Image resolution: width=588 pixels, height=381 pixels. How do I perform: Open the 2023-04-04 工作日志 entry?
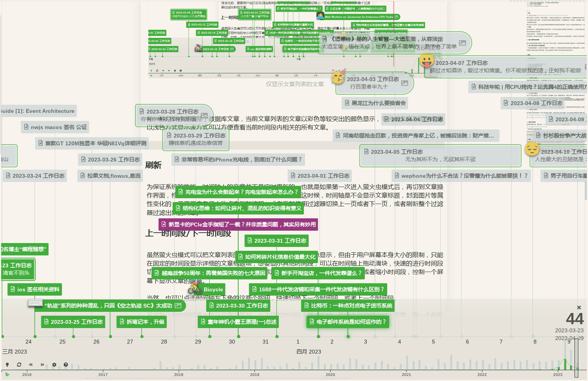coord(413,119)
